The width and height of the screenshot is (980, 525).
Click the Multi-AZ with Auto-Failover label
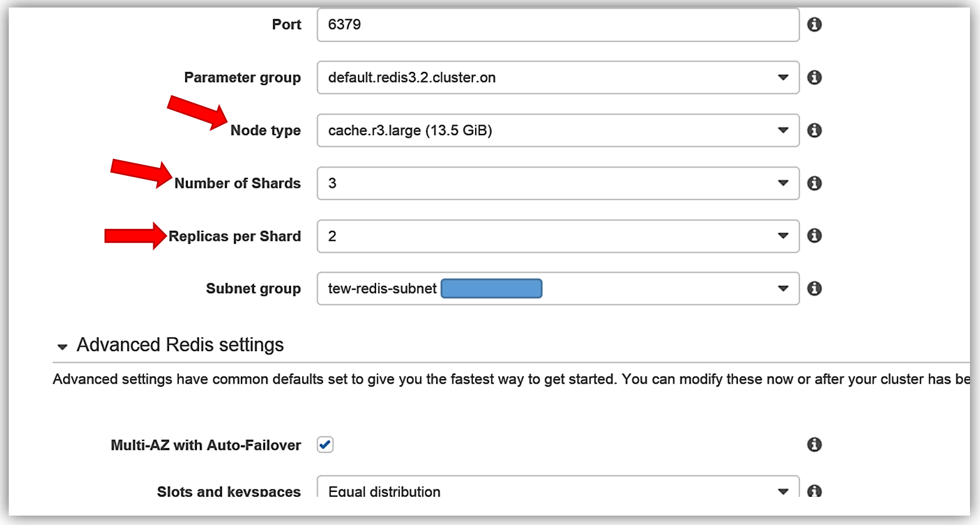[205, 445]
